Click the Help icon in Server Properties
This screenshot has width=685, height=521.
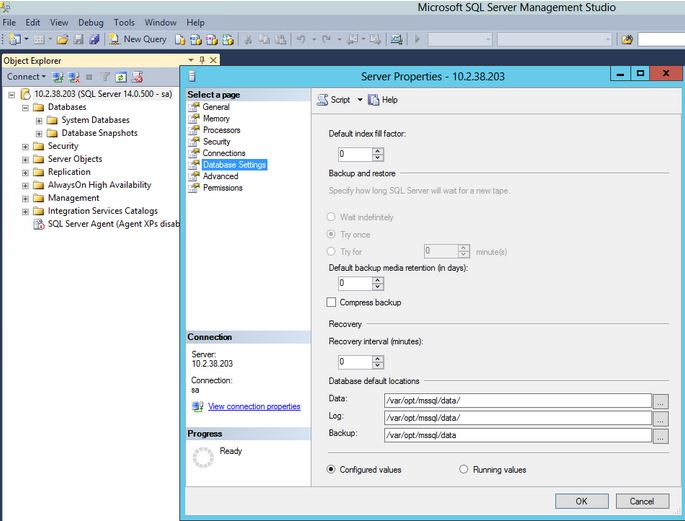pyautogui.click(x=382, y=100)
